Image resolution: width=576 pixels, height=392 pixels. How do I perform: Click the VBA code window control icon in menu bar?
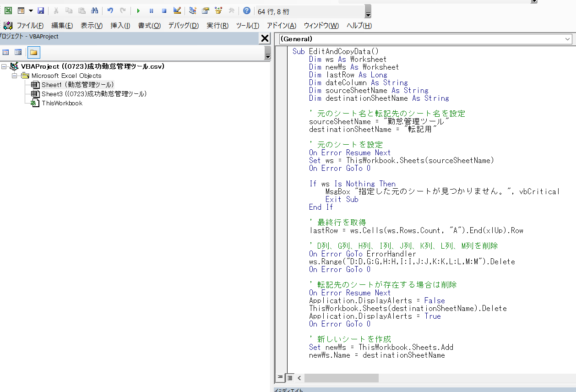click(x=8, y=26)
